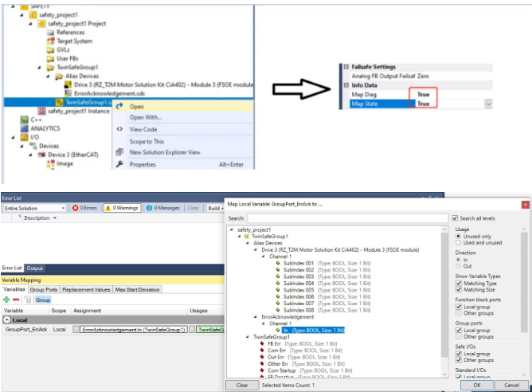Open the Map State value dropdown
The width and height of the screenshot is (532, 392).
[487, 104]
